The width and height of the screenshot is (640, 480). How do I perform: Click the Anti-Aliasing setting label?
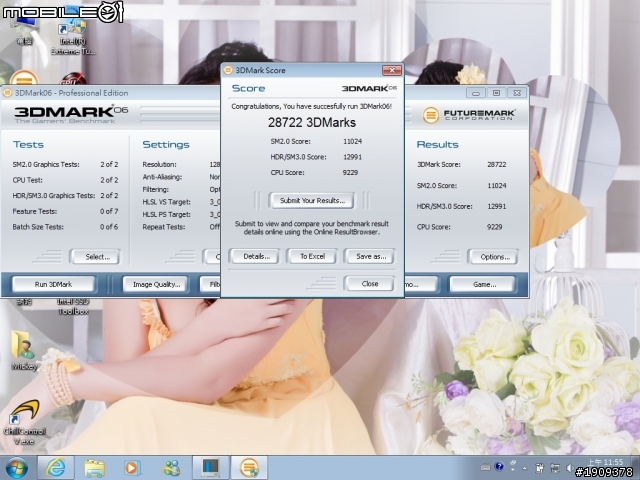[162, 177]
